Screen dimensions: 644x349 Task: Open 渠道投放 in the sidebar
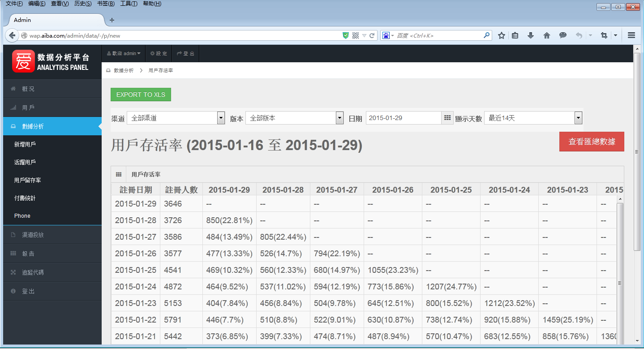click(52, 235)
